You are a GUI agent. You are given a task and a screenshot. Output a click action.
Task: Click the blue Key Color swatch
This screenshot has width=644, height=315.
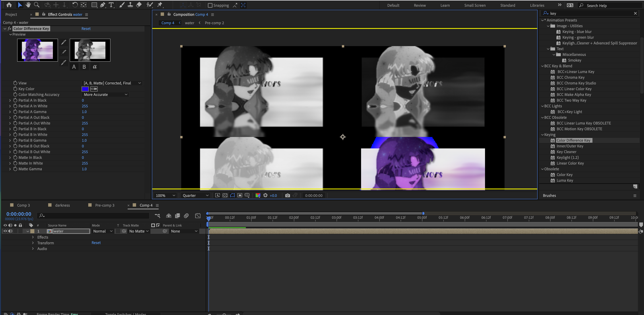85,89
